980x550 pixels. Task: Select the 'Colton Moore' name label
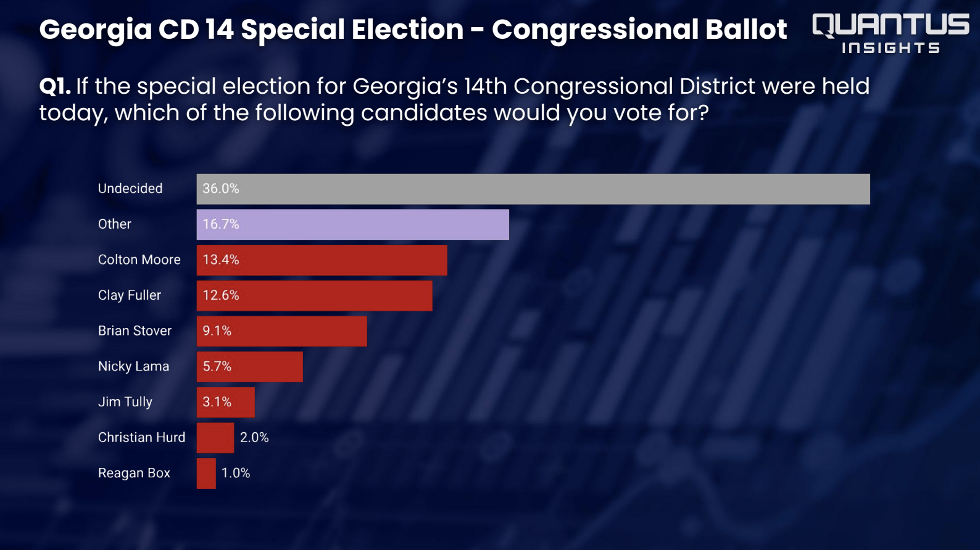pyautogui.click(x=139, y=260)
